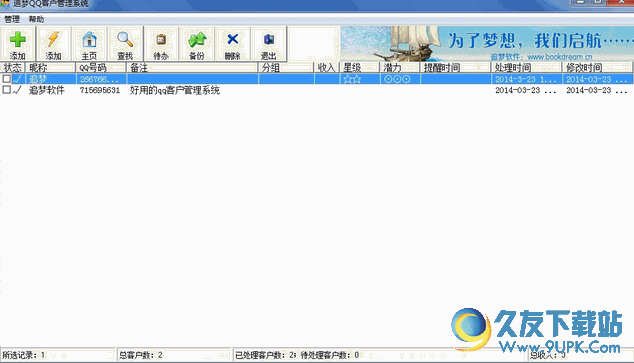Click QQ number 715695631

pos(100,90)
